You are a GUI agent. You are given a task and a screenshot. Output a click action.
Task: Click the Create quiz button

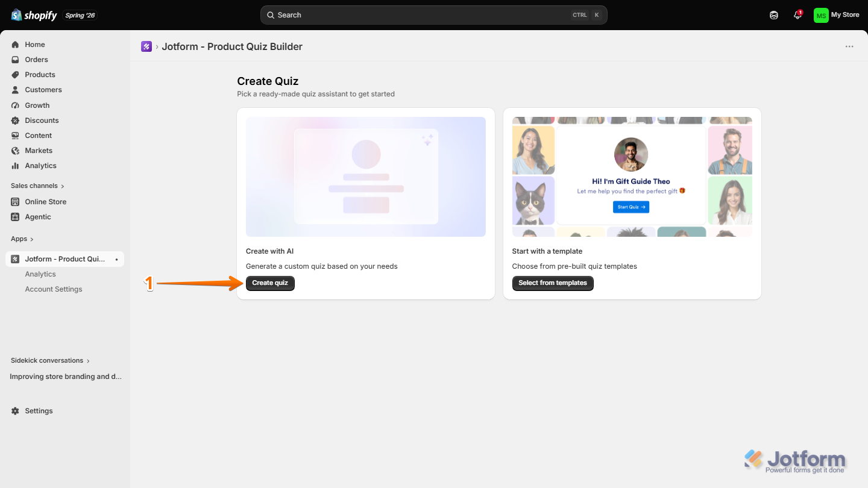(x=270, y=283)
